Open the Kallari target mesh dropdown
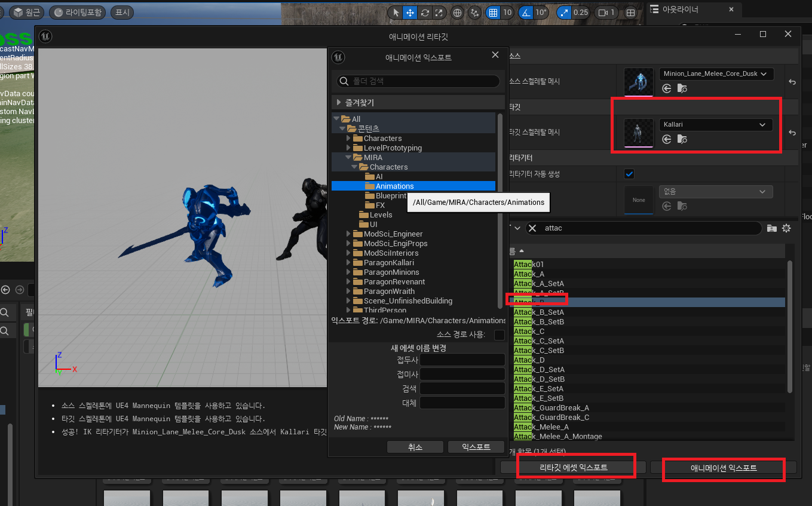This screenshot has height=506, width=812. (716, 125)
